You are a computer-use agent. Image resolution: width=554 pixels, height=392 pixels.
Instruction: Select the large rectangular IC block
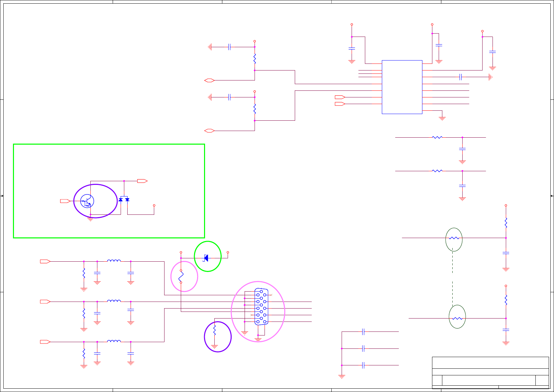(402, 87)
